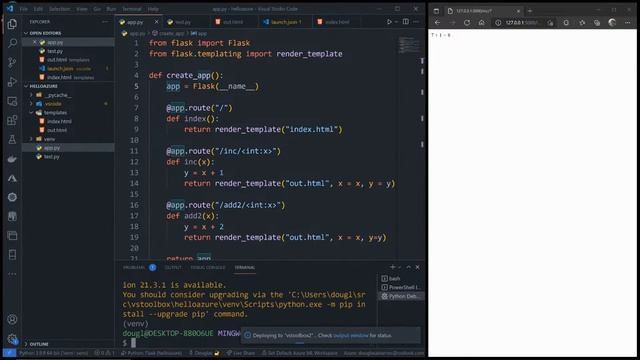Open browser settings and more menu
Image resolution: width=640 pixels, height=360 pixels.
point(628,23)
